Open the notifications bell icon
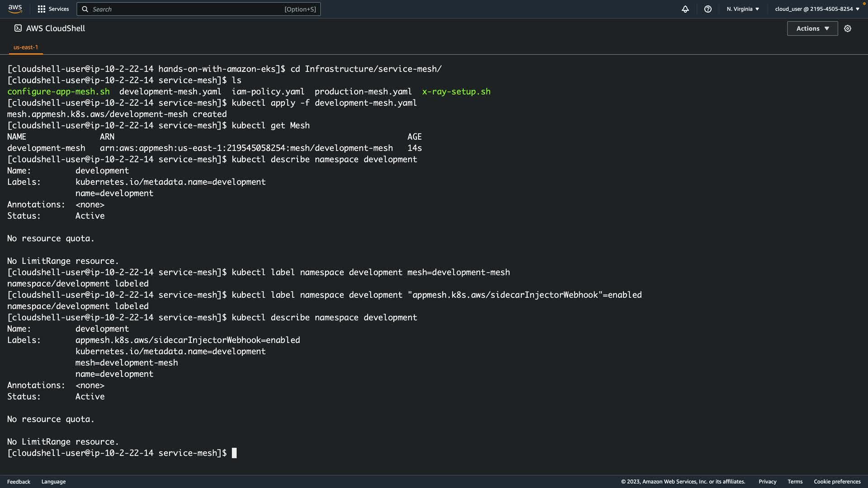Image resolution: width=868 pixels, height=488 pixels. (x=685, y=9)
